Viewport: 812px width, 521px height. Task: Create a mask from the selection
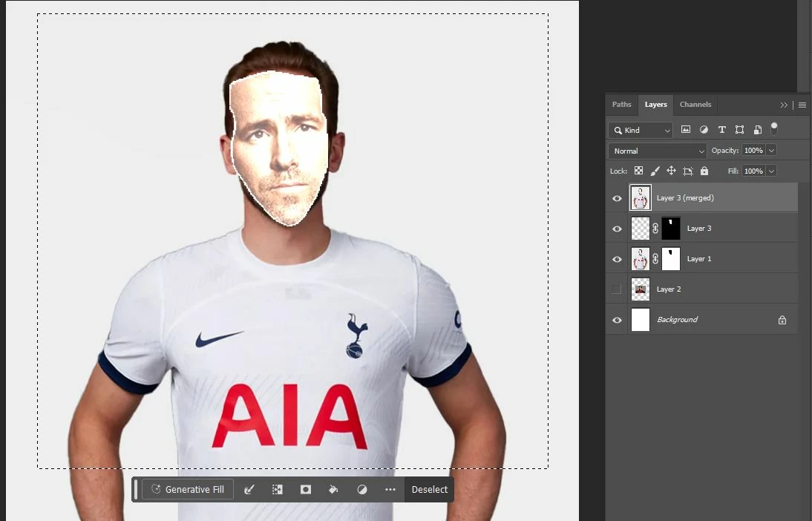coord(306,489)
